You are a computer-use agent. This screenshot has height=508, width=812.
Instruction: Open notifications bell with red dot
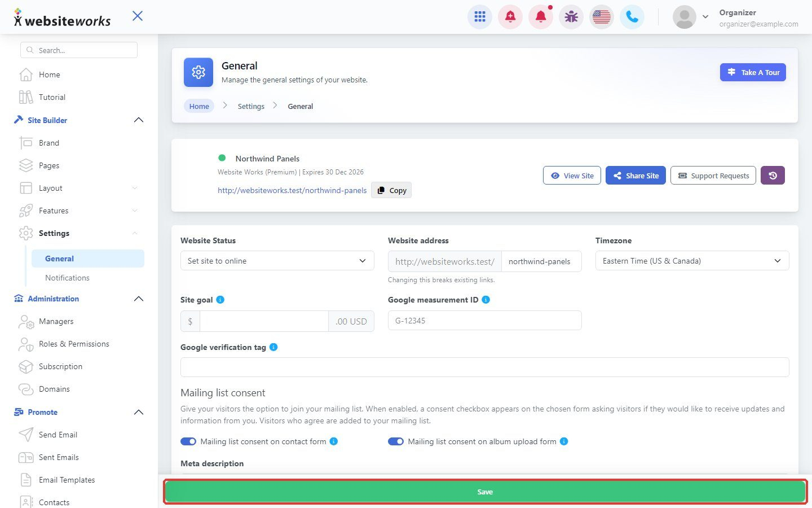pyautogui.click(x=541, y=17)
